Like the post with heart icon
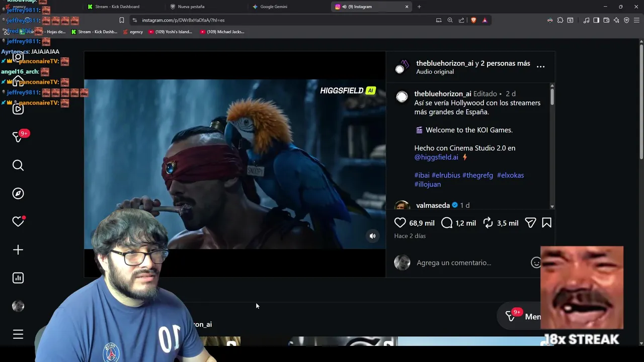Viewport: 644px width, 362px height. point(400,223)
